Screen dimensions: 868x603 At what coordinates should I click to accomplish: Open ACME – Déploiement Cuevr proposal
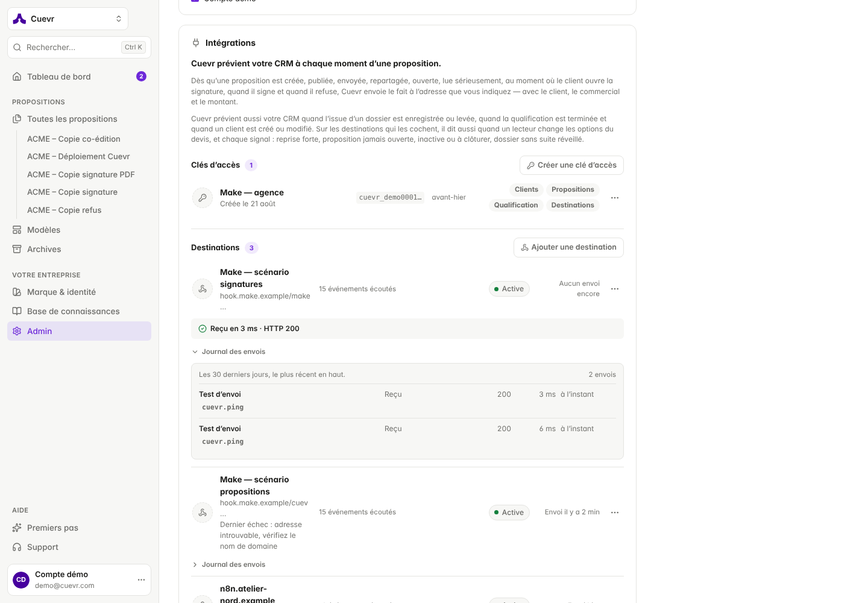coord(78,156)
